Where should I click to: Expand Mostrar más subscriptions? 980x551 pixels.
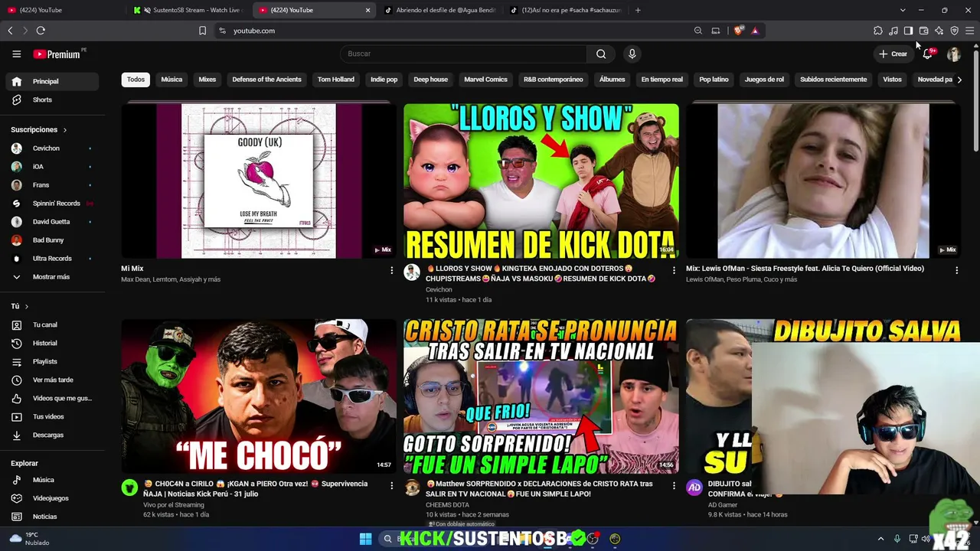coord(52,277)
